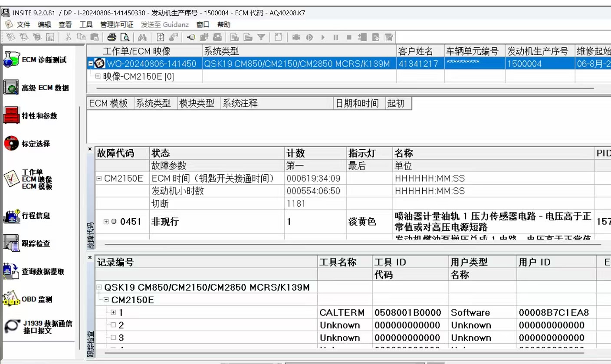Viewport: 611px width, 364px height.
Task: Close the 故障代码 panel with the x
Action: (90, 149)
